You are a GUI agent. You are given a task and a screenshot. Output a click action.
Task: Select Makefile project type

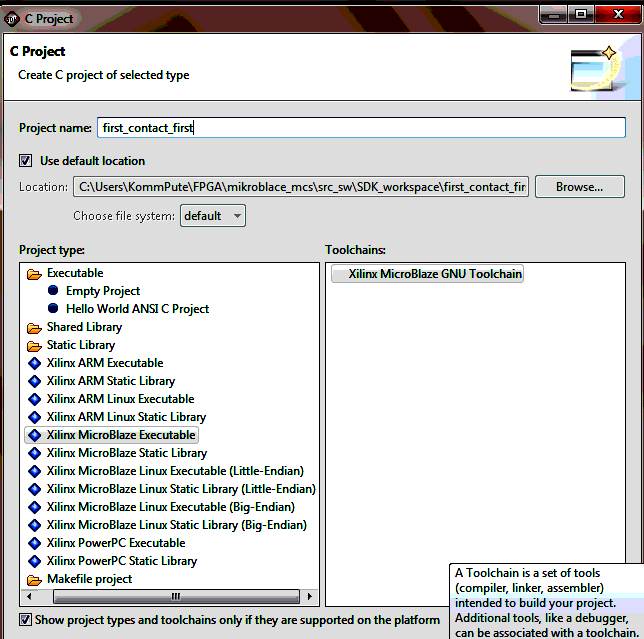89,579
